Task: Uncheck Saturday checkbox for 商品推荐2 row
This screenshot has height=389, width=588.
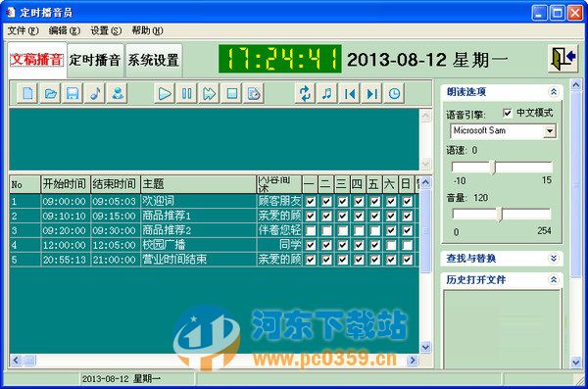Action: (x=391, y=230)
